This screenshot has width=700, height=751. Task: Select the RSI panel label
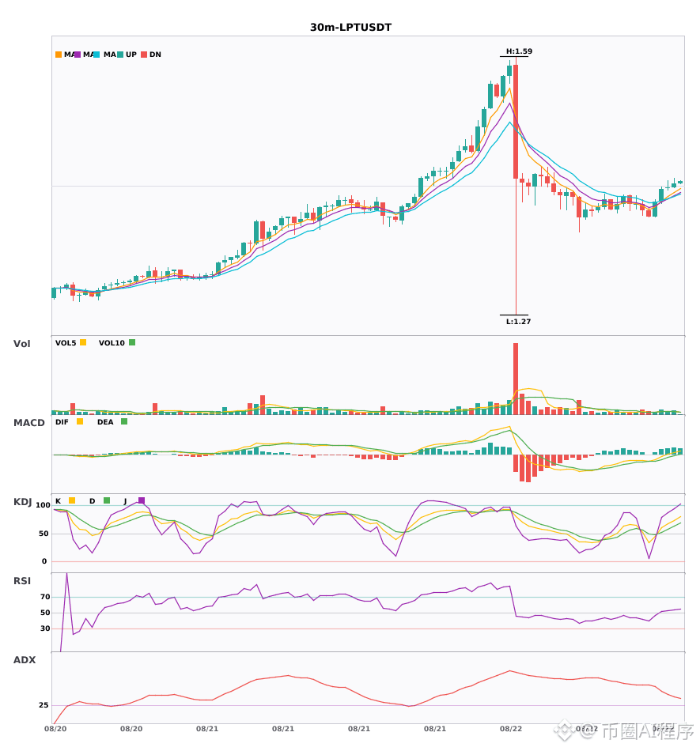[22, 581]
